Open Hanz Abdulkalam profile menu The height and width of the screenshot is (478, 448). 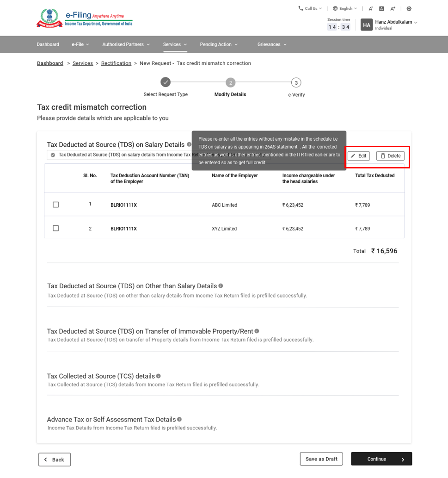[389, 25]
